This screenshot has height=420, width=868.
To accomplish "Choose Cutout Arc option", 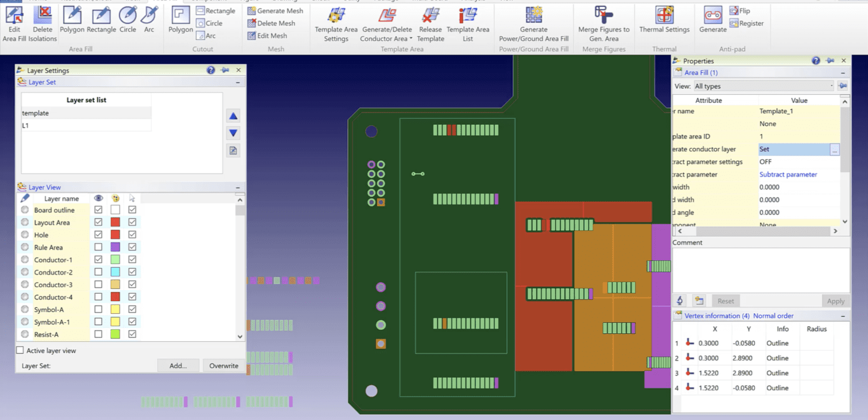I will coord(206,36).
